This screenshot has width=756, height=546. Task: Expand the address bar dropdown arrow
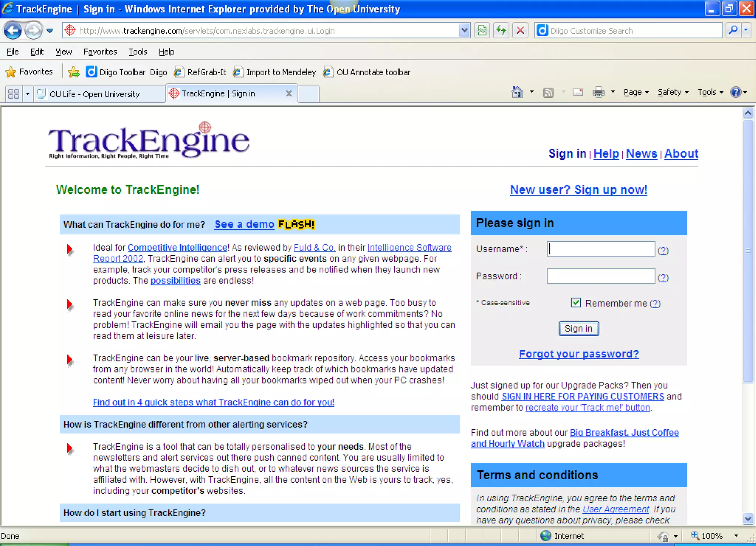click(464, 30)
